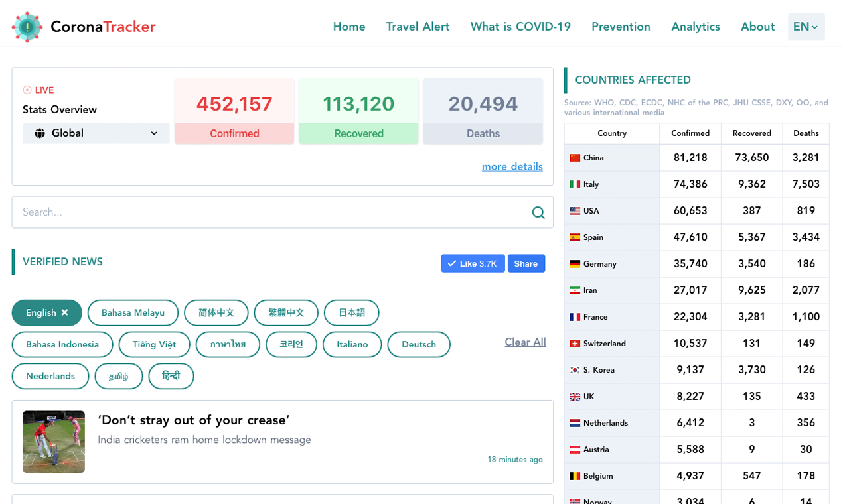This screenshot has height=504, width=843.
Task: Toggle the 繁體中文 language filter
Action: point(286,313)
